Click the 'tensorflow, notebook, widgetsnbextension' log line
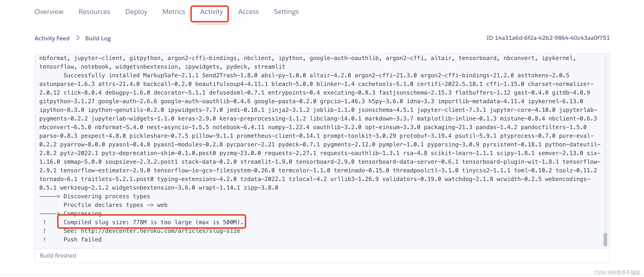The width and height of the screenshot is (644, 277). pyautogui.click(x=162, y=67)
